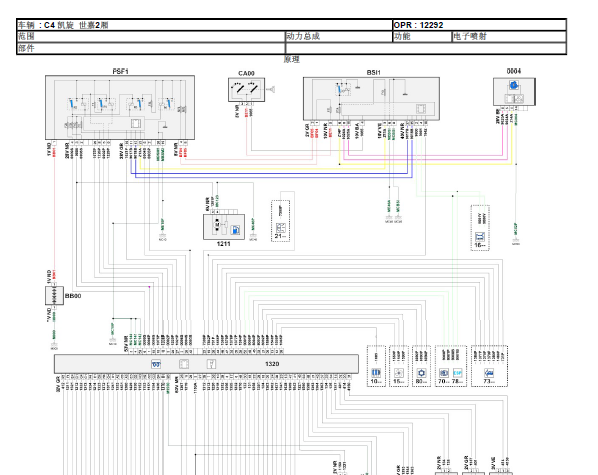
Task: Click the blue icon inside ECU 1320
Action: (156, 364)
